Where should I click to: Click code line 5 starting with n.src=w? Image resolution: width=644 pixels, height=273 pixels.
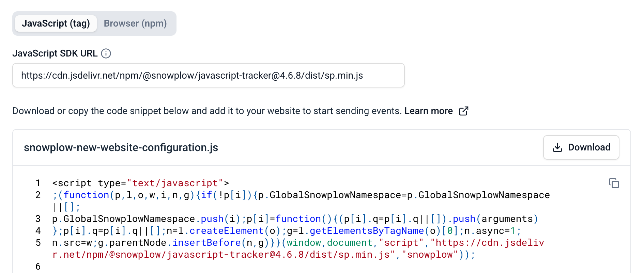click(298, 248)
